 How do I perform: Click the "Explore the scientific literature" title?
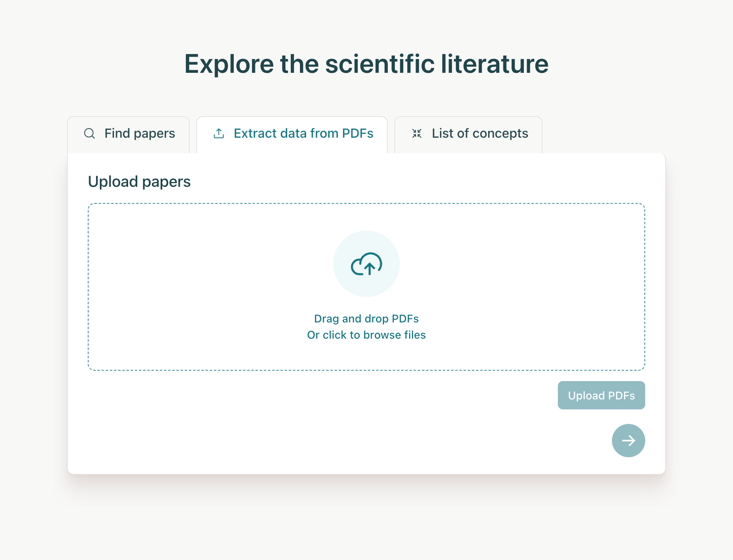pyautogui.click(x=366, y=64)
